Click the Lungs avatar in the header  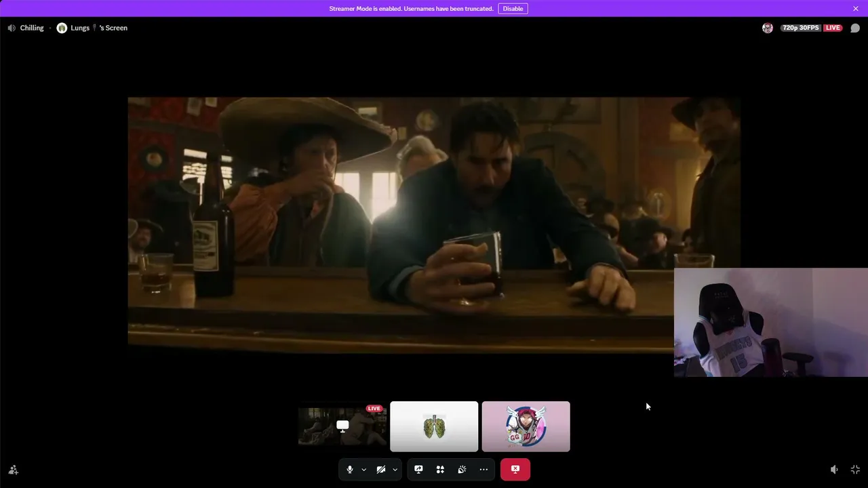(62, 28)
